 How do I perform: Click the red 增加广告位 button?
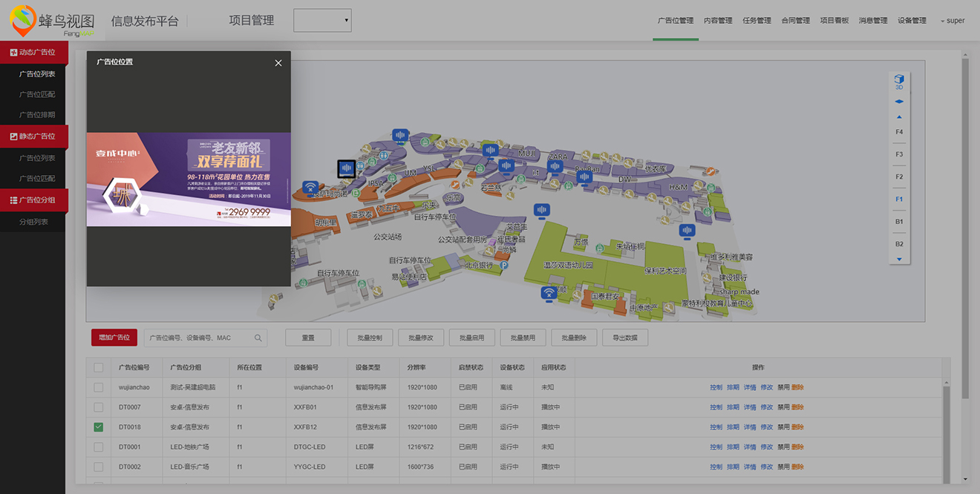114,338
